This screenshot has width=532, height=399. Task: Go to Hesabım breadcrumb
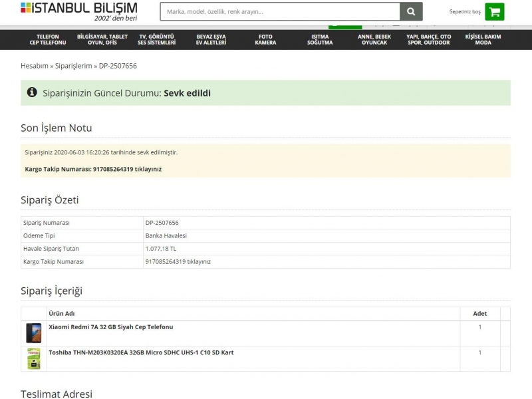pos(35,66)
